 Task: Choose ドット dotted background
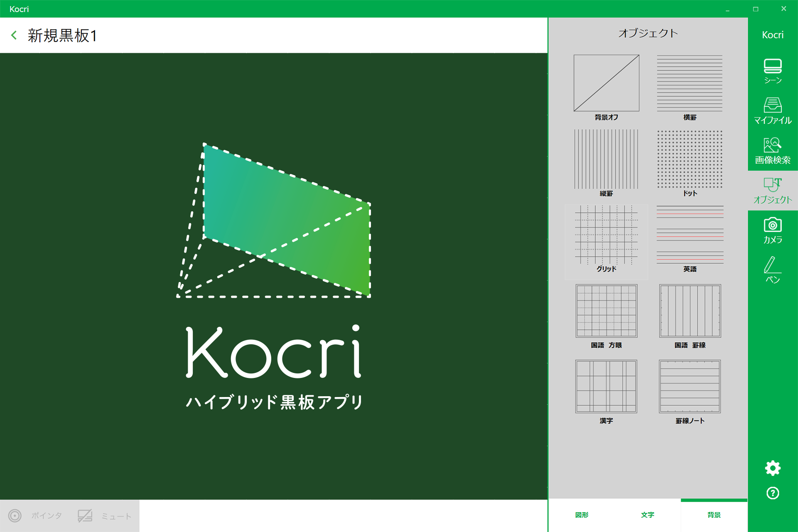[x=690, y=163]
